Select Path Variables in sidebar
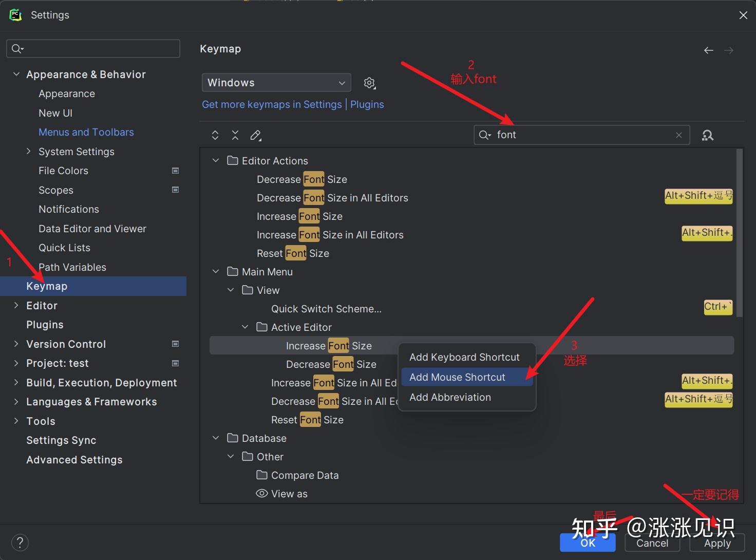The width and height of the screenshot is (756, 560). click(x=72, y=267)
